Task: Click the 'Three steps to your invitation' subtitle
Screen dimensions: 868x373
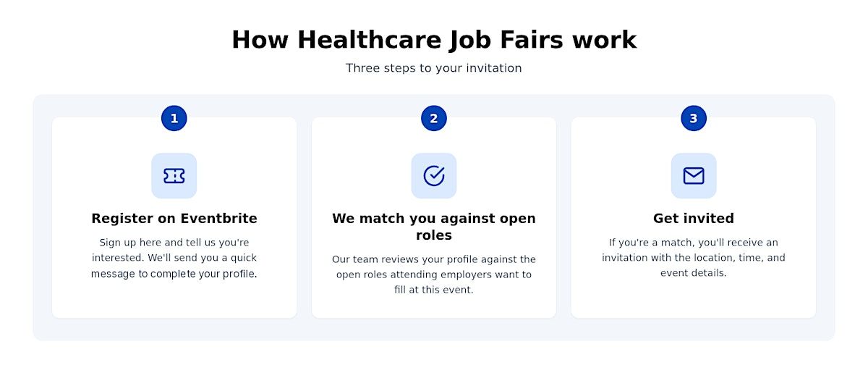Action: point(434,68)
